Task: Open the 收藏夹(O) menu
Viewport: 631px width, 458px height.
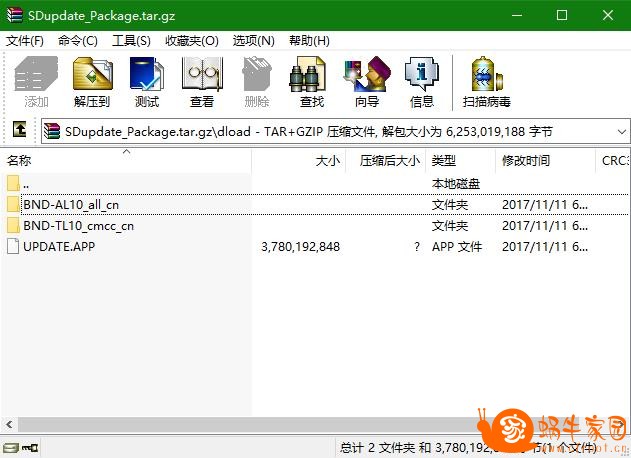Action: coord(192,41)
